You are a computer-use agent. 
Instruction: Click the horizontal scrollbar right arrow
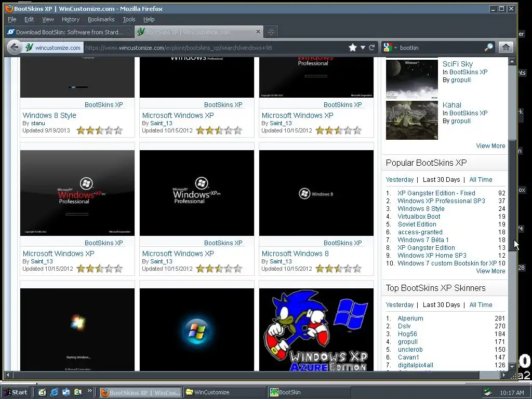pyautogui.click(x=504, y=375)
